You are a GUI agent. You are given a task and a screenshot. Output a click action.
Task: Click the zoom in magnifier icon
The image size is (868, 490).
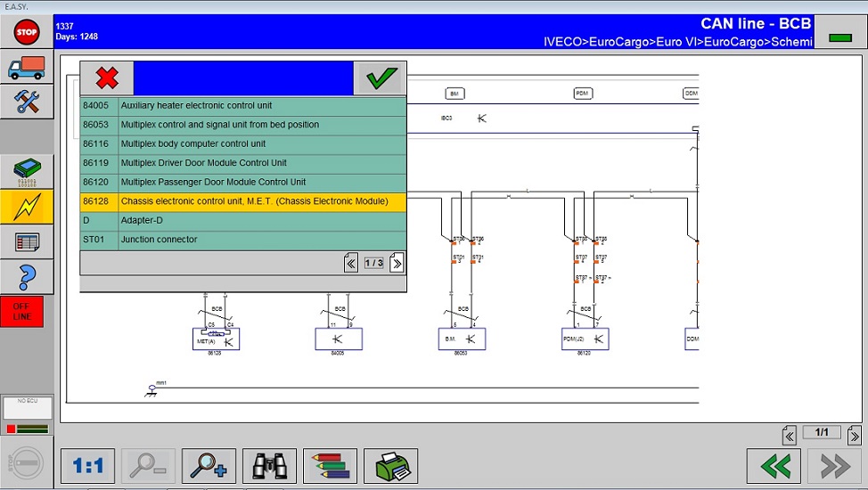(209, 466)
